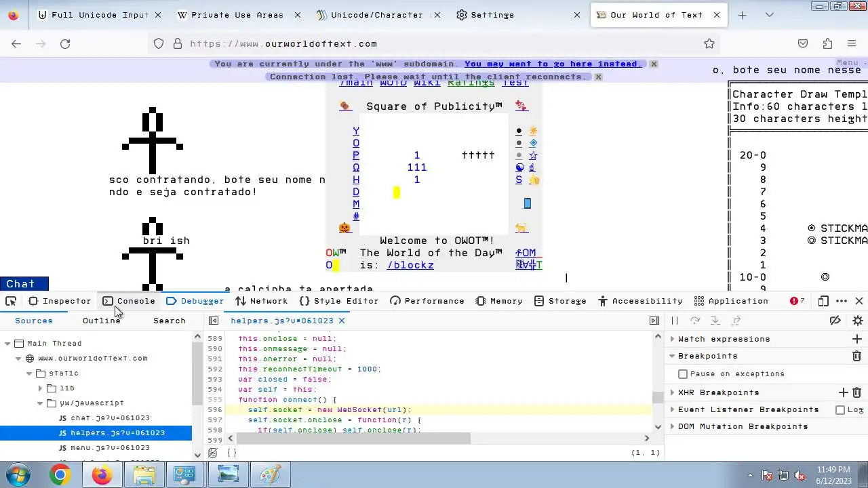This screenshot has width=868, height=488.
Task: Collapse the Breakpoints section
Action: click(673, 356)
